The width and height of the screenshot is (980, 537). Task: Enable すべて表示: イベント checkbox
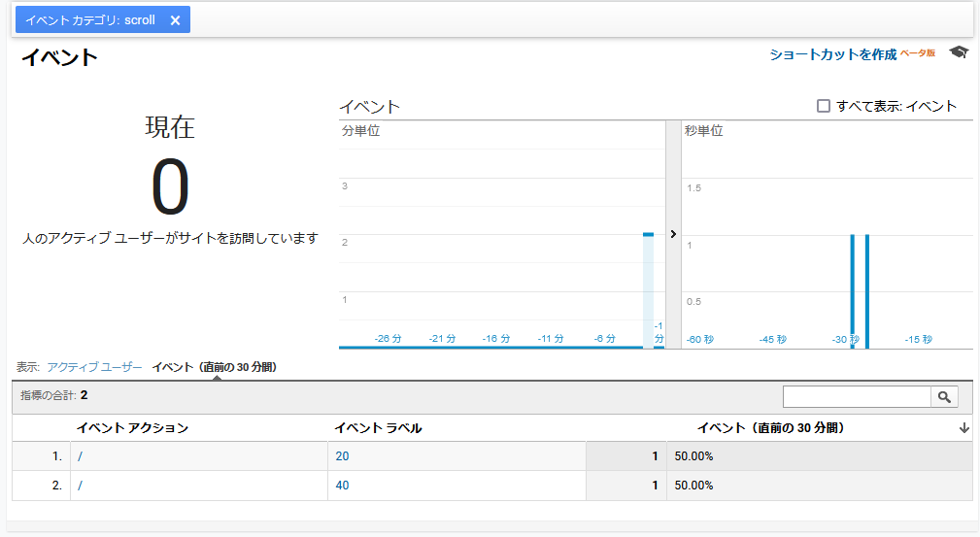[x=824, y=106]
